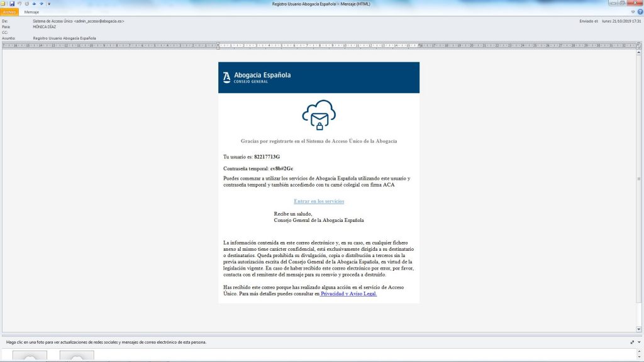The image size is (644, 362).
Task: Expand the People Pane with the diagonal arrows icon
Action: pos(632,343)
